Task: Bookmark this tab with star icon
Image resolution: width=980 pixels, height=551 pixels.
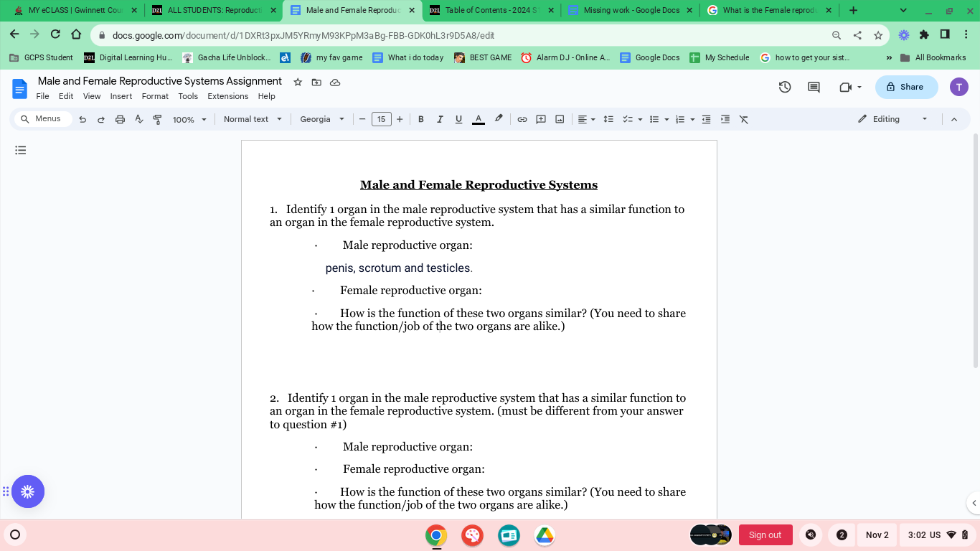Action: (x=878, y=35)
